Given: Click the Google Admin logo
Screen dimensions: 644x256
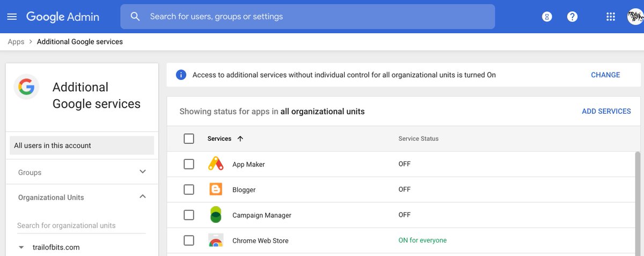Looking at the screenshot, I should pos(63,17).
